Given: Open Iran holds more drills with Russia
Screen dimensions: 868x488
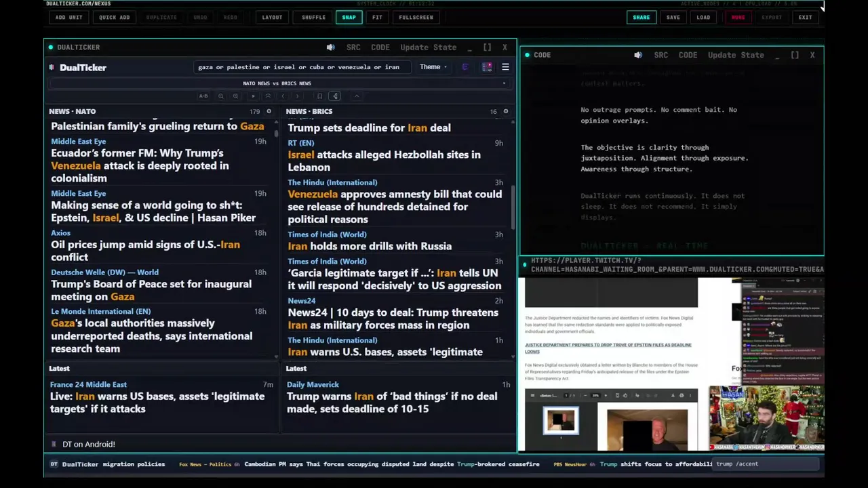Looking at the screenshot, I should click(370, 246).
